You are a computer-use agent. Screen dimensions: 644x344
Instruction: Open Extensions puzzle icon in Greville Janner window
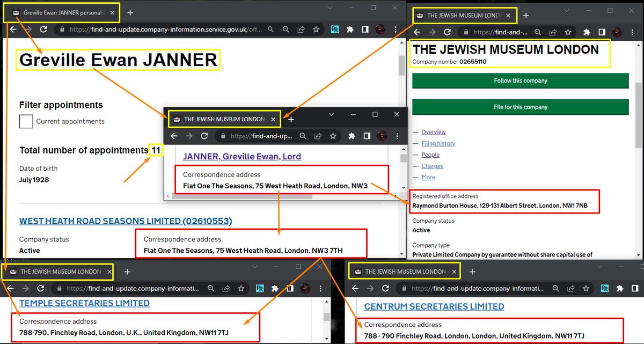(350, 30)
